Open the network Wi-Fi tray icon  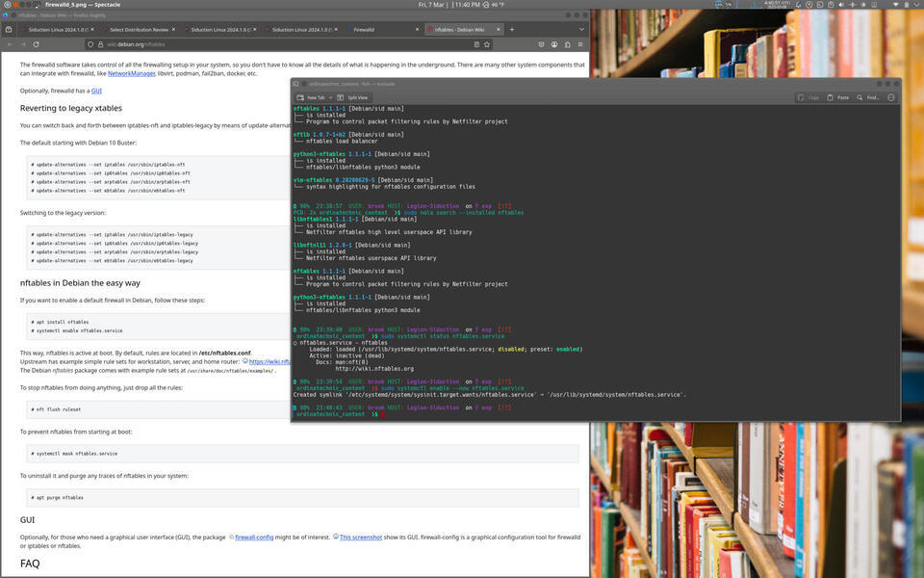click(x=896, y=4)
